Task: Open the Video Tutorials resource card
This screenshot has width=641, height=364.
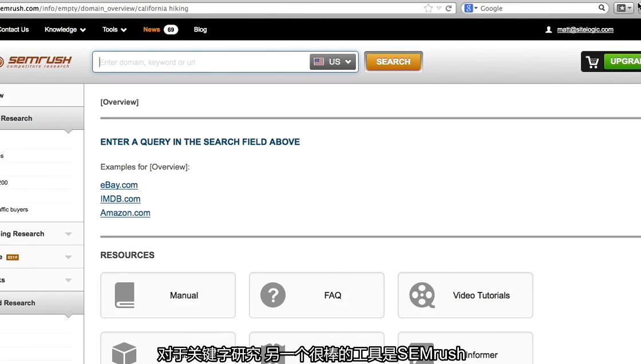Action: click(466, 295)
